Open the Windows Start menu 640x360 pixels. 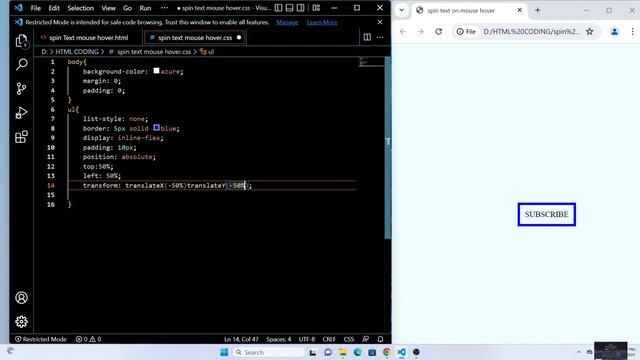click(x=224, y=352)
